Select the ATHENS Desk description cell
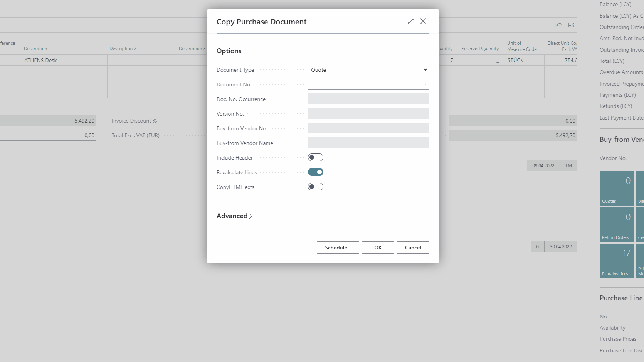Viewport: 644px width, 362px height. tap(64, 60)
